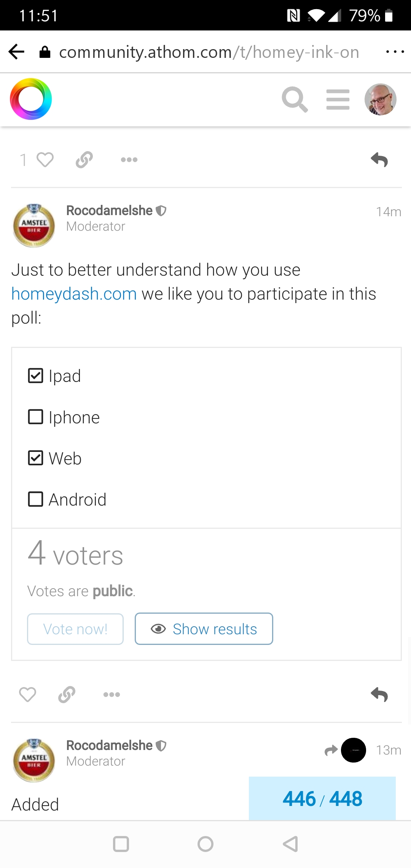Image resolution: width=411 pixels, height=868 pixels.
Task: Reply to the first post above
Action: (379, 160)
